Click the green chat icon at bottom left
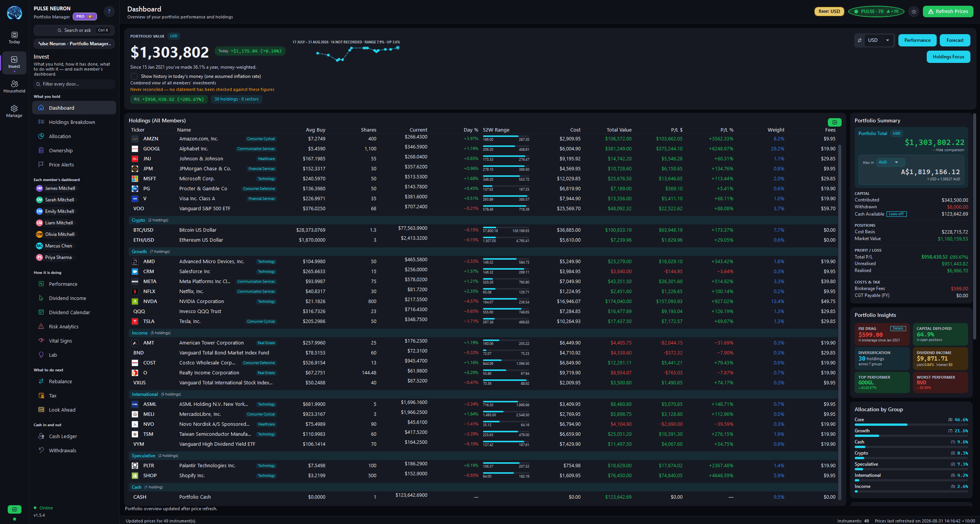Screen dimensions: 980x524 pos(15,509)
